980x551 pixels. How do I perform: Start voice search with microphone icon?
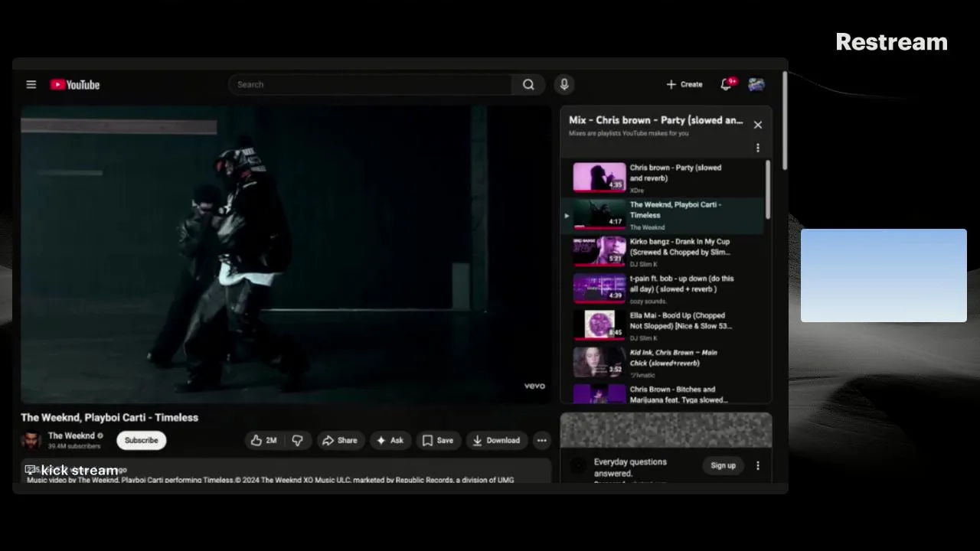[564, 84]
